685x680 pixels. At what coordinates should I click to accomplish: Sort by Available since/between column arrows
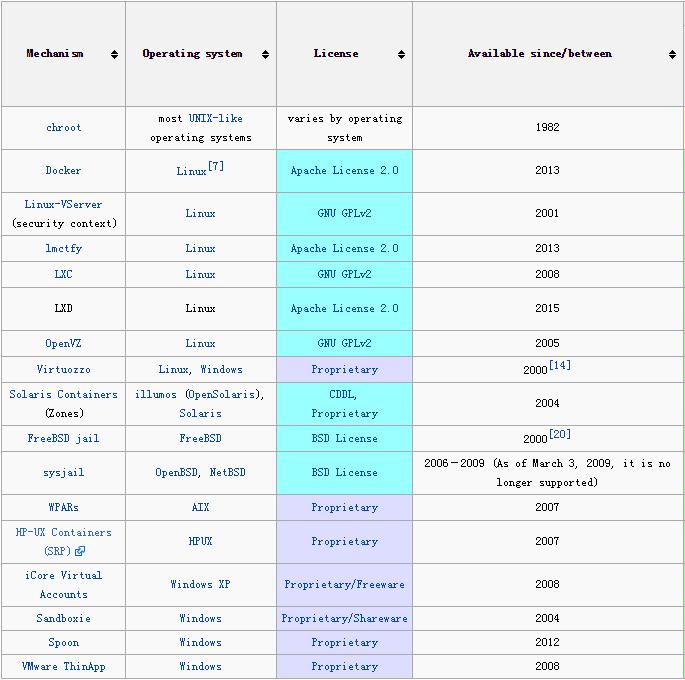(672, 55)
